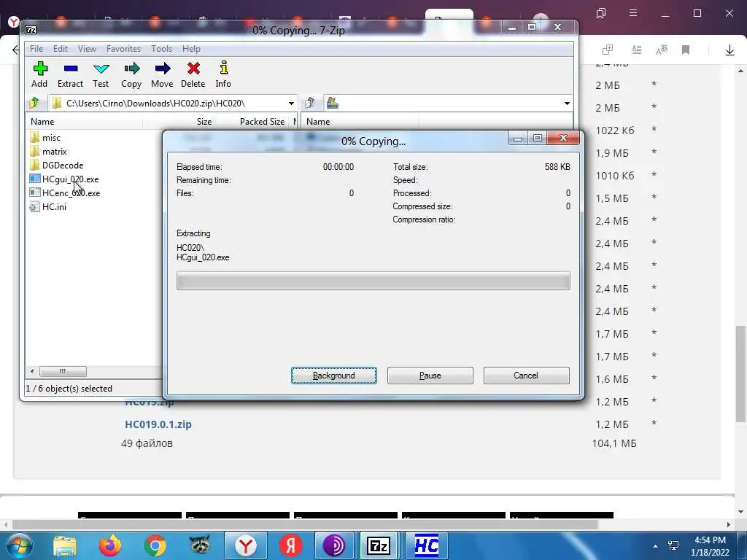Open the File menu
This screenshot has height=560, width=747.
[x=36, y=49]
